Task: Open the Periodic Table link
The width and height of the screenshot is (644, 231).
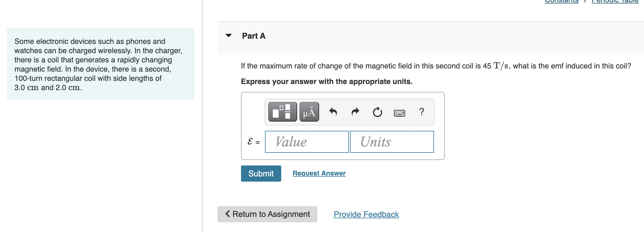Action: 615,1
